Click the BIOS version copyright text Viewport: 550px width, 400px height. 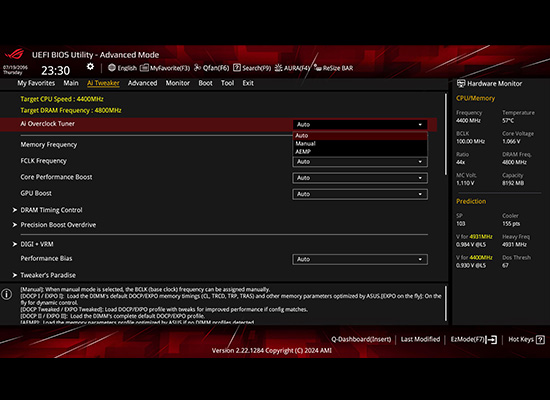click(271, 350)
